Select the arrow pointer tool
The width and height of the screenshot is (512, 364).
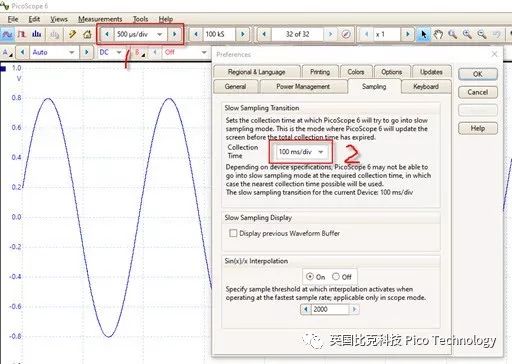point(423,34)
